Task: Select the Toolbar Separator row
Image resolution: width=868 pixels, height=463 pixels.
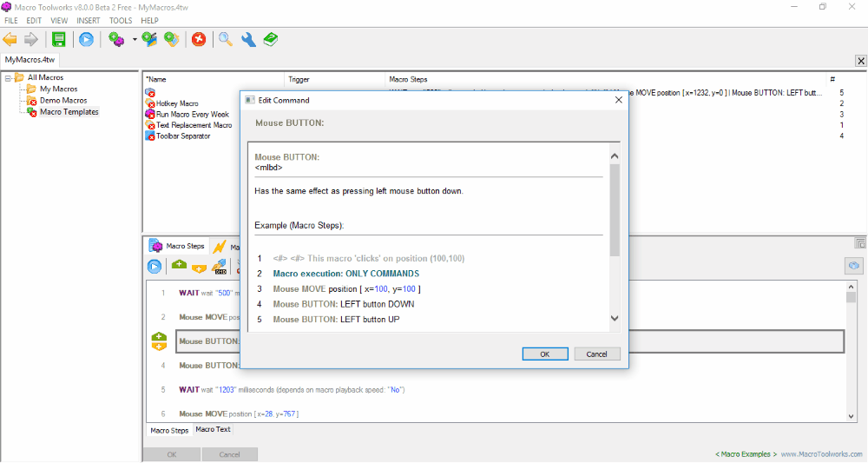Action: (x=183, y=136)
